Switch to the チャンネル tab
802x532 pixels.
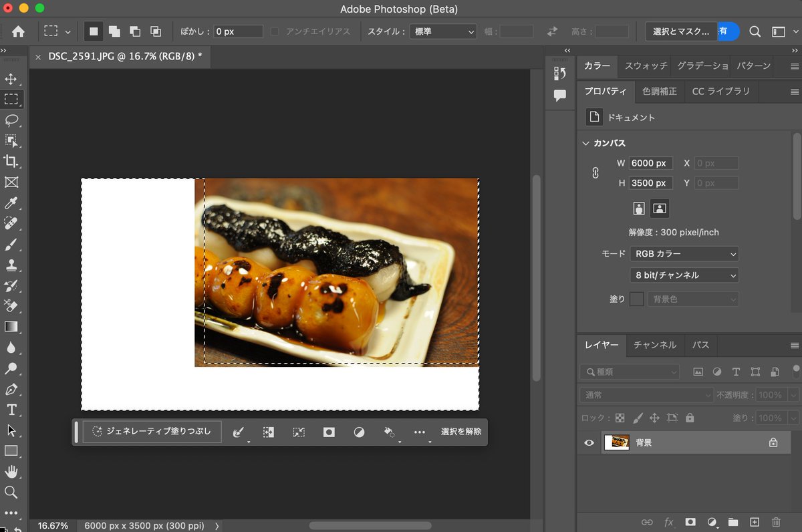tap(655, 345)
